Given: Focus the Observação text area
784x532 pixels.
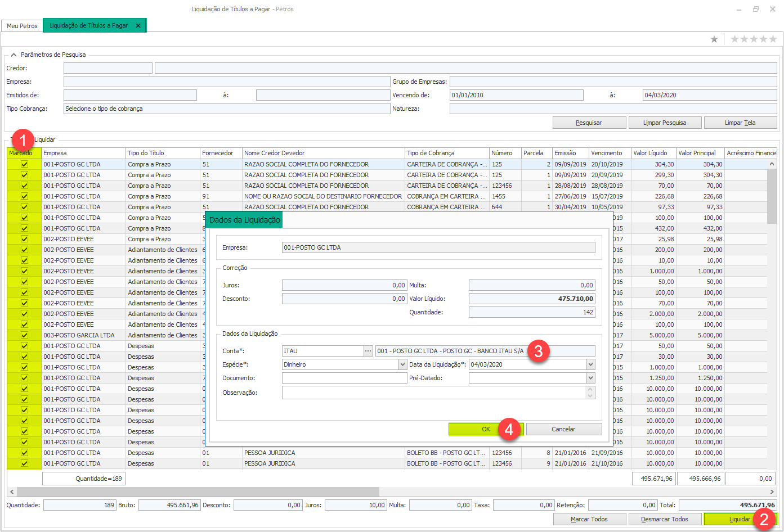Looking at the screenshot, I should pyautogui.click(x=433, y=393).
